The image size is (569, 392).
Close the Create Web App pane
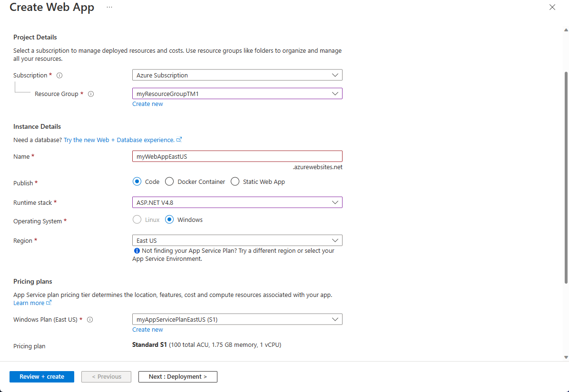(552, 7)
